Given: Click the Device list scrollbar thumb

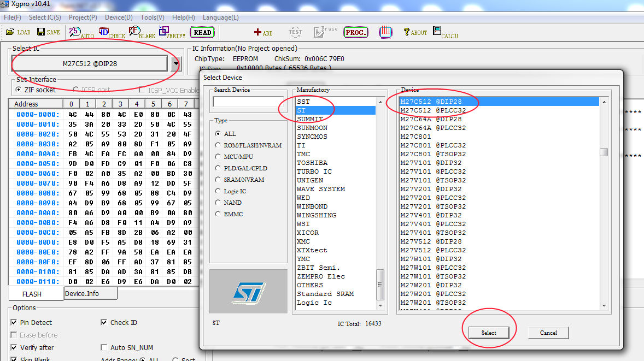Looking at the screenshot, I should point(604,152).
